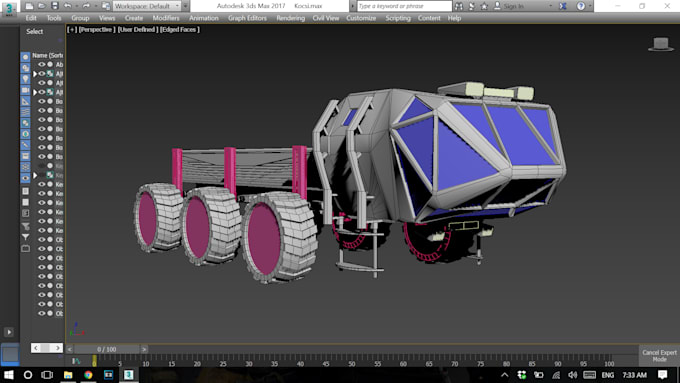This screenshot has height=383, width=680.
Task: Open the Scripting menu
Action: click(x=398, y=18)
